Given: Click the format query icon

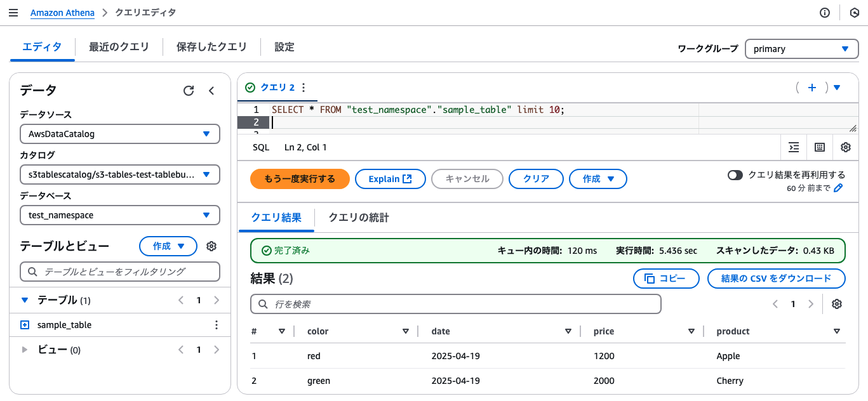Looking at the screenshot, I should (794, 147).
